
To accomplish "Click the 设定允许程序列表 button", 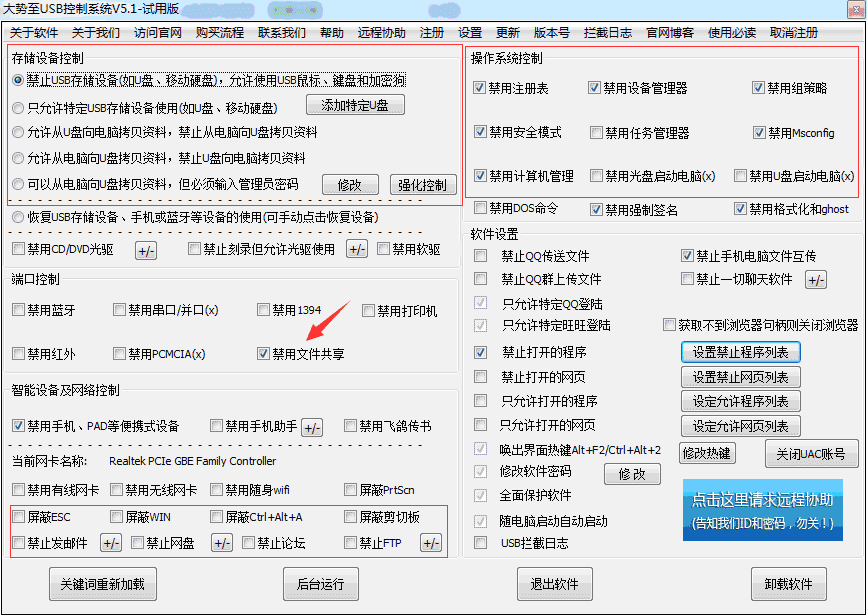I will 740,401.
